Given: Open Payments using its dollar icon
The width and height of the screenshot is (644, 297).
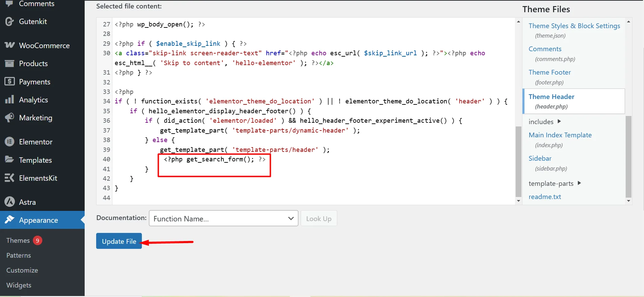Looking at the screenshot, I should point(9,81).
